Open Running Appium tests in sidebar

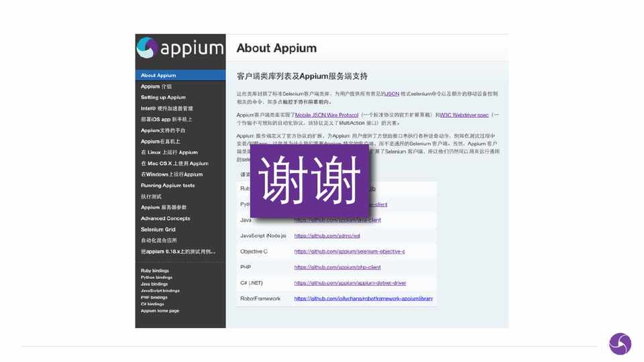168,186
